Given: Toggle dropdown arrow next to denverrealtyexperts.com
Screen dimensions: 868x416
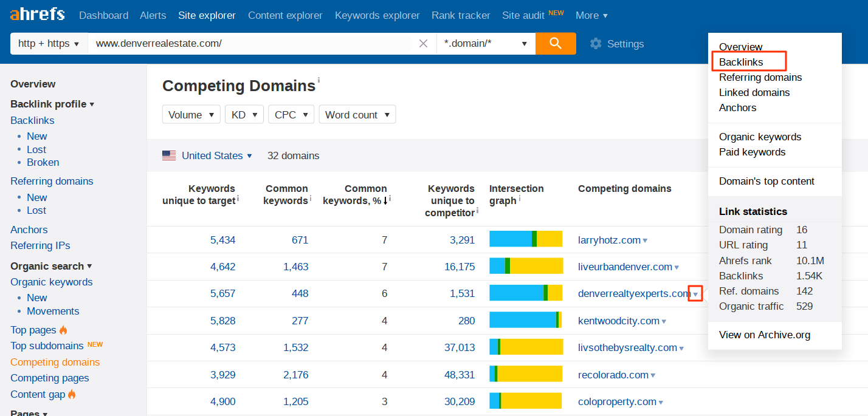Looking at the screenshot, I should [x=695, y=295].
